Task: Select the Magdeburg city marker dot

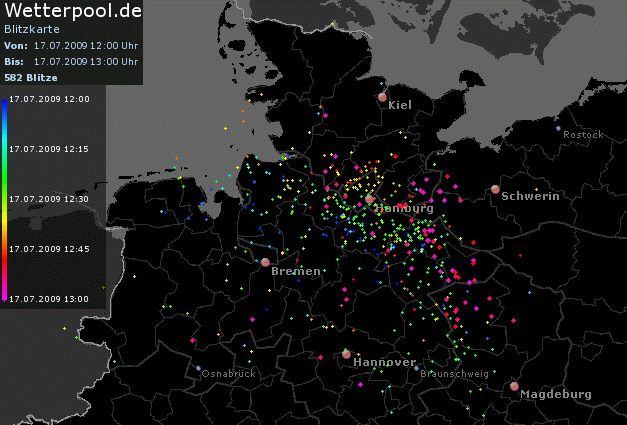Action: click(514, 386)
